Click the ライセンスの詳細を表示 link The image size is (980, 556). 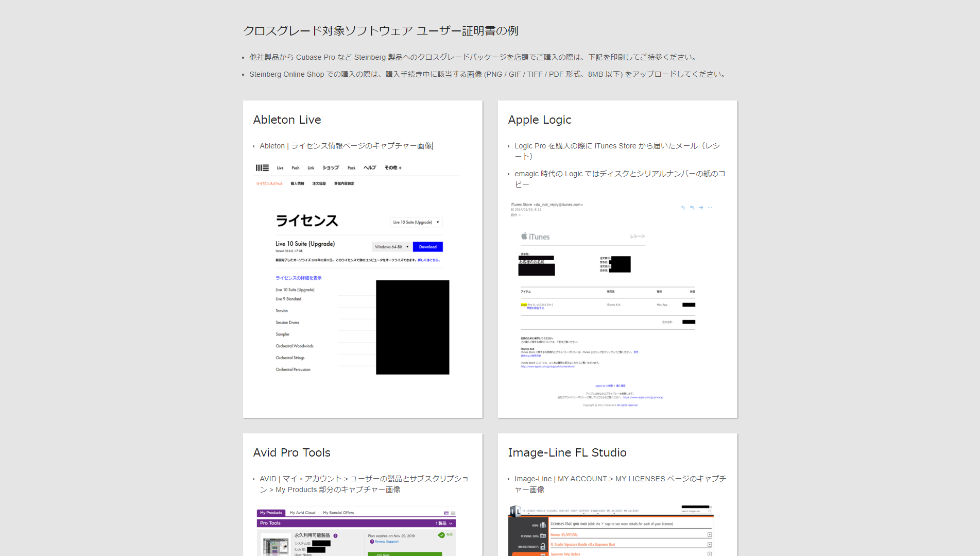(298, 278)
